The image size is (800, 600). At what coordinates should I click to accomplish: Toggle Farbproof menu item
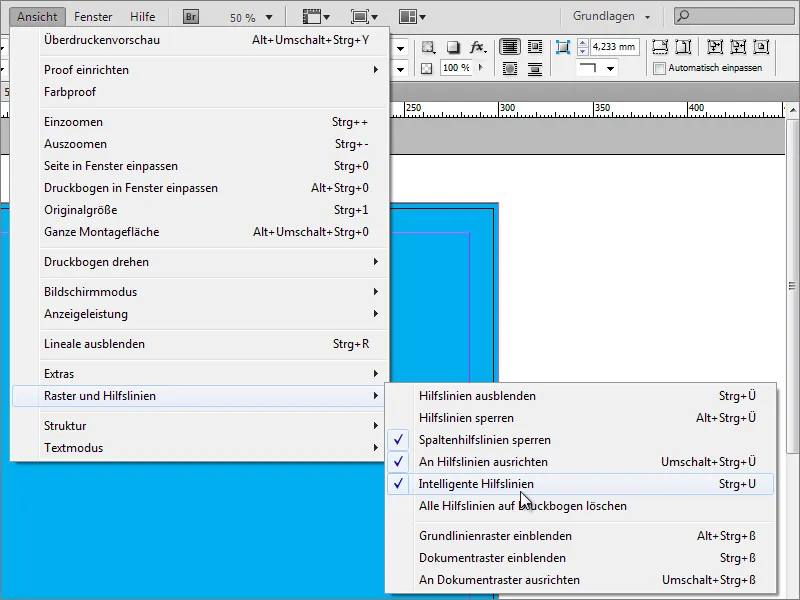(x=199, y=92)
